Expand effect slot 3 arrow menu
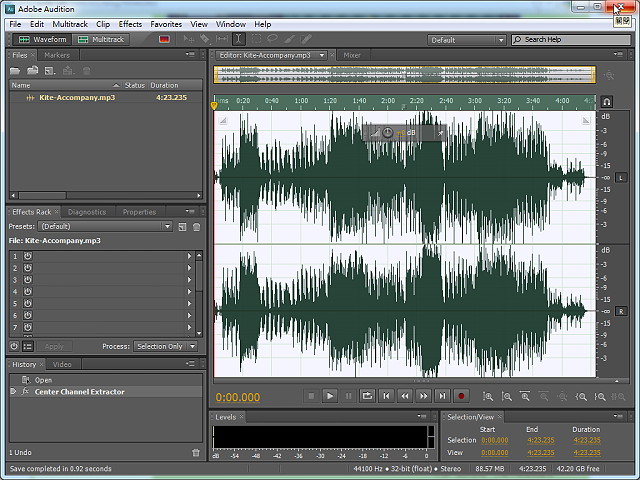The height and width of the screenshot is (480, 640). 189,280
